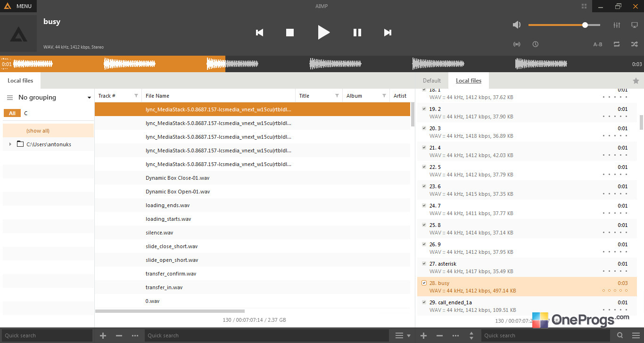644x343 pixels.
Task: Toggle shuffle playback
Action: click(x=635, y=44)
